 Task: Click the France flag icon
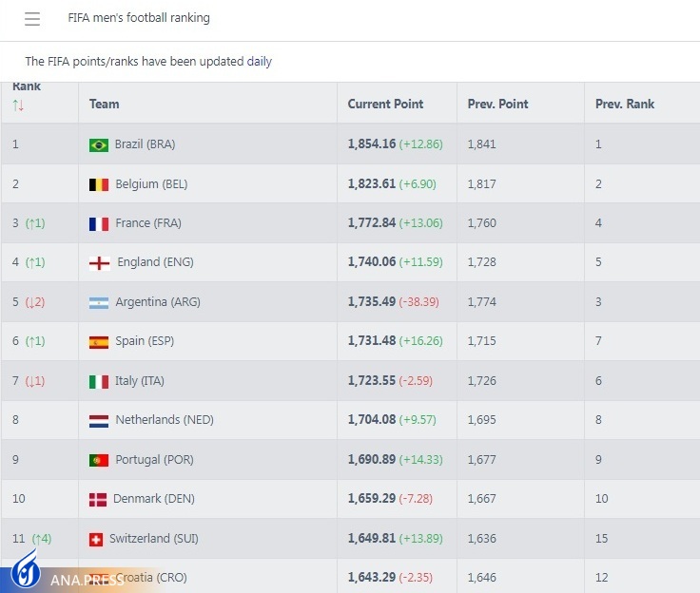tap(98, 224)
